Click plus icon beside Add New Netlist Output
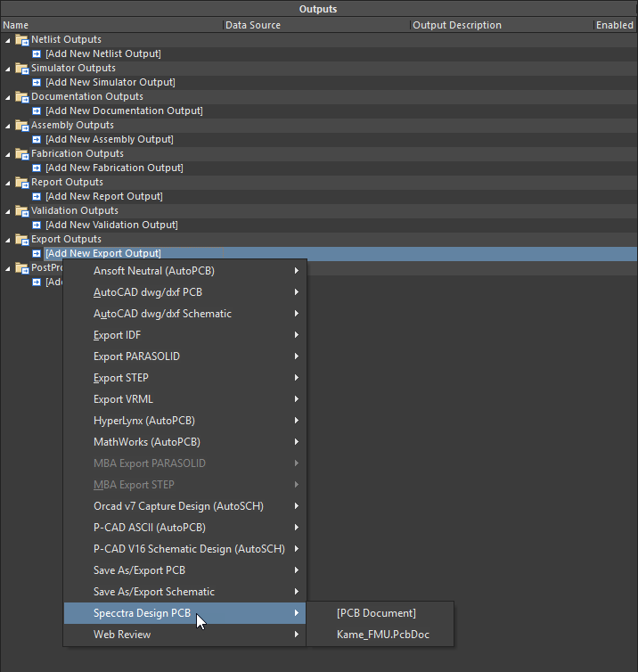Screen dimensions: 638x672 tap(37, 54)
